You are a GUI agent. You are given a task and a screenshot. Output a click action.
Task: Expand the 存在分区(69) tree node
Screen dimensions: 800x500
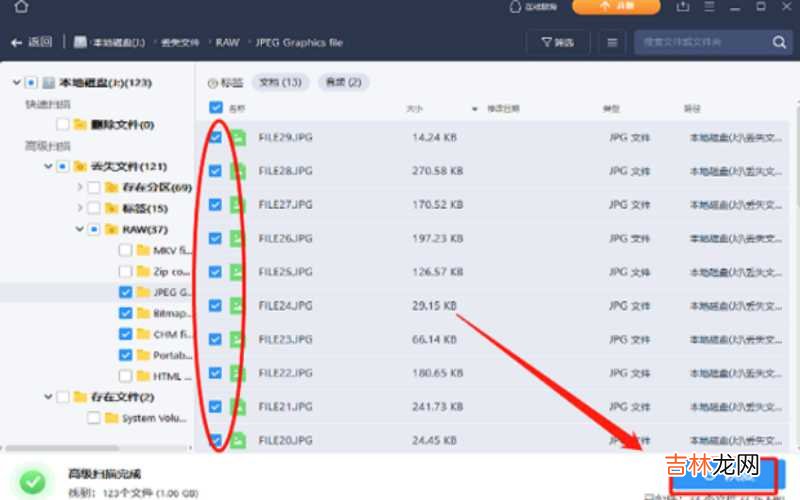click(x=79, y=187)
